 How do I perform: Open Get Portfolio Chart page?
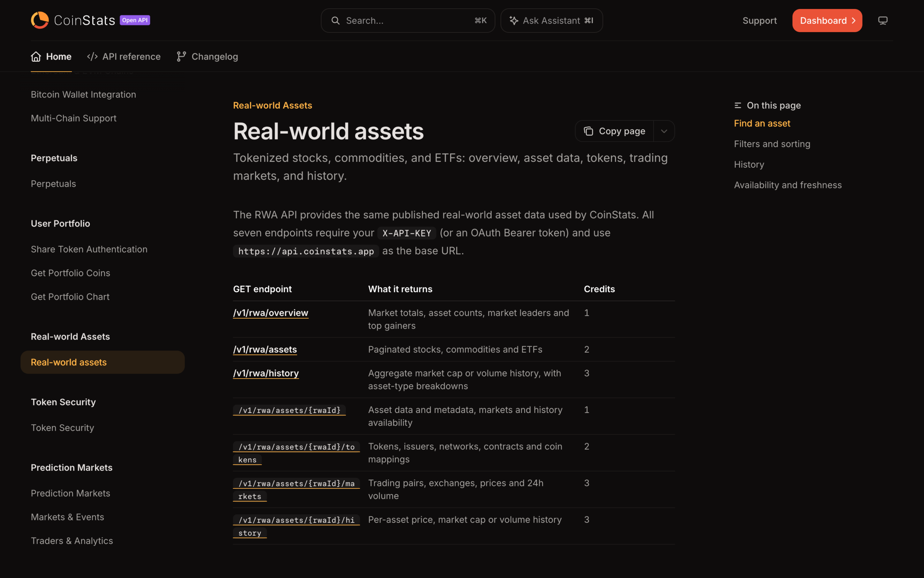pyautogui.click(x=70, y=297)
